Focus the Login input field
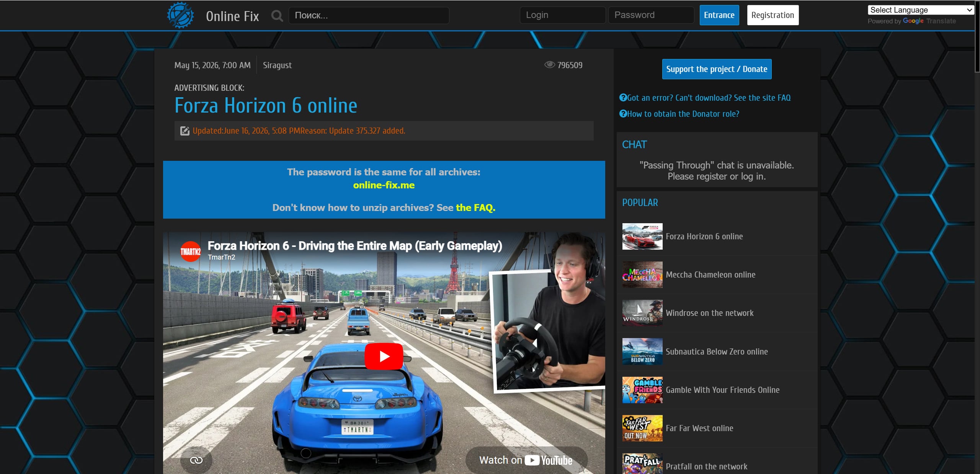The image size is (980, 474). click(x=562, y=15)
